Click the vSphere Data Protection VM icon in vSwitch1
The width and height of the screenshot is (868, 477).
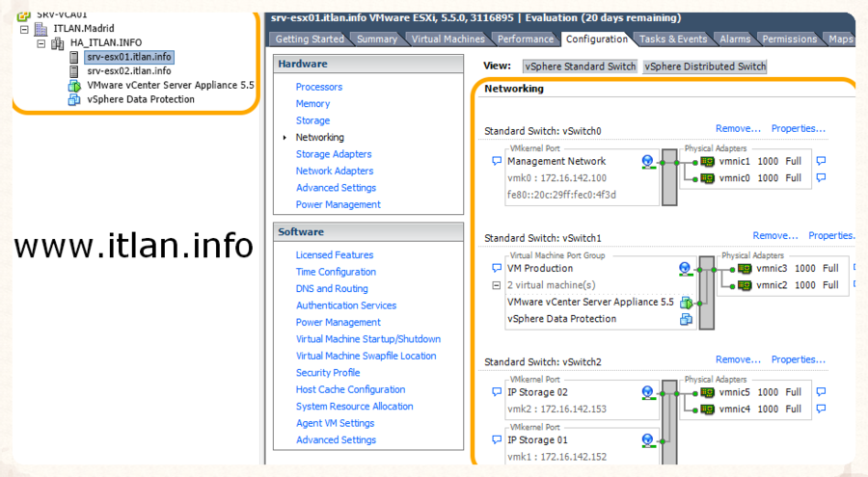pos(687,319)
